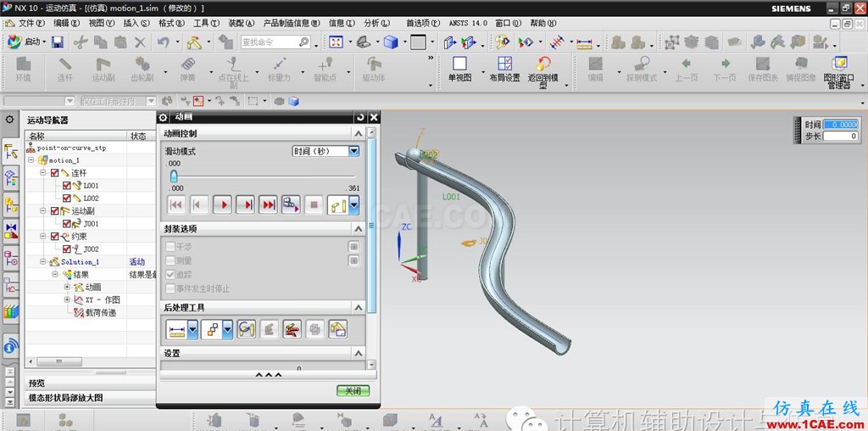868x431 pixels.
Task: Toggle the 干涉 interference checkbox
Action: tap(170, 247)
